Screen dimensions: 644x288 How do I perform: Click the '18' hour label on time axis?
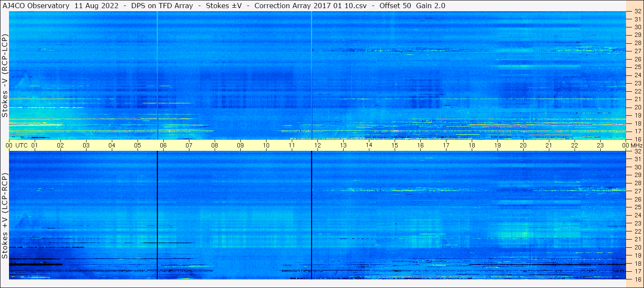[472, 145]
